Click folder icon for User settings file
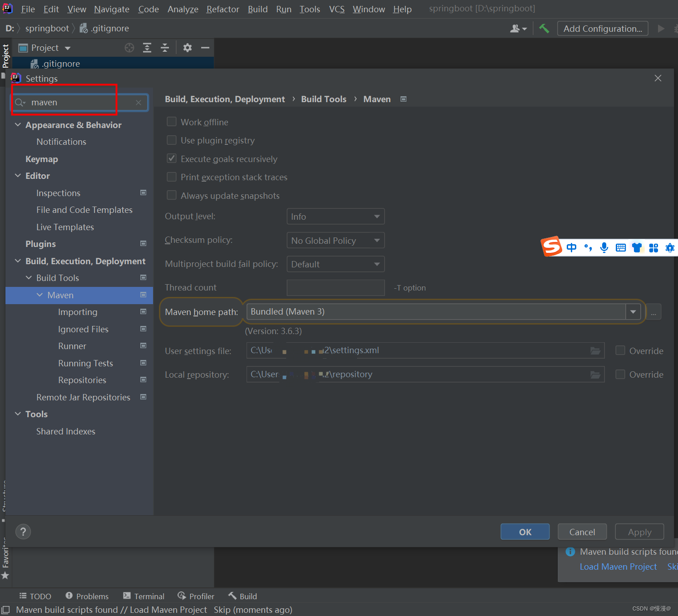The image size is (678, 616). tap(595, 350)
